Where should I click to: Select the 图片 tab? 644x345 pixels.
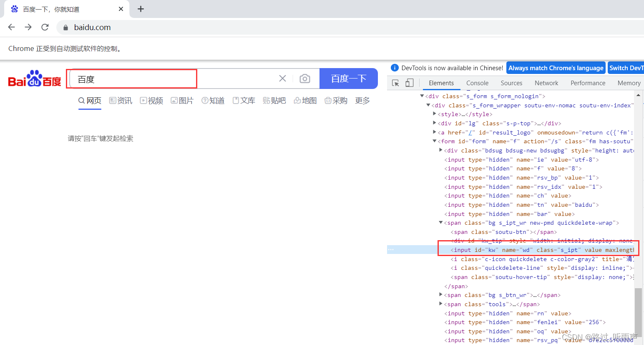point(182,101)
